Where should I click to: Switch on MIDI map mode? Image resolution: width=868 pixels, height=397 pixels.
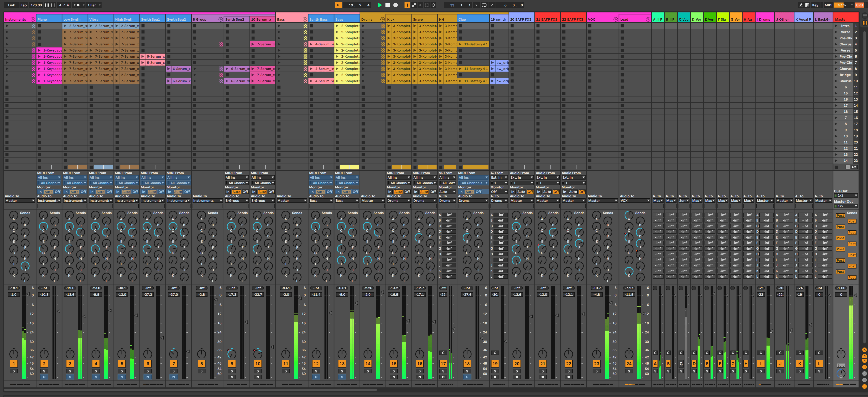point(828,5)
